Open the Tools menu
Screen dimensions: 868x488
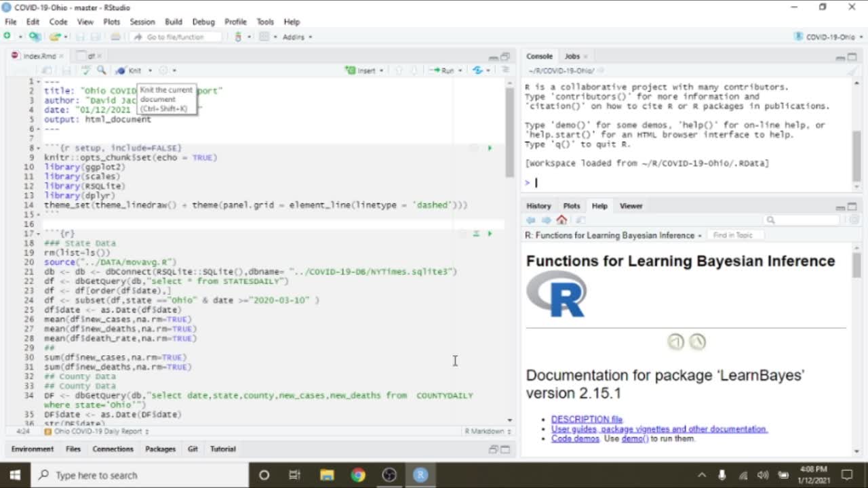click(265, 22)
